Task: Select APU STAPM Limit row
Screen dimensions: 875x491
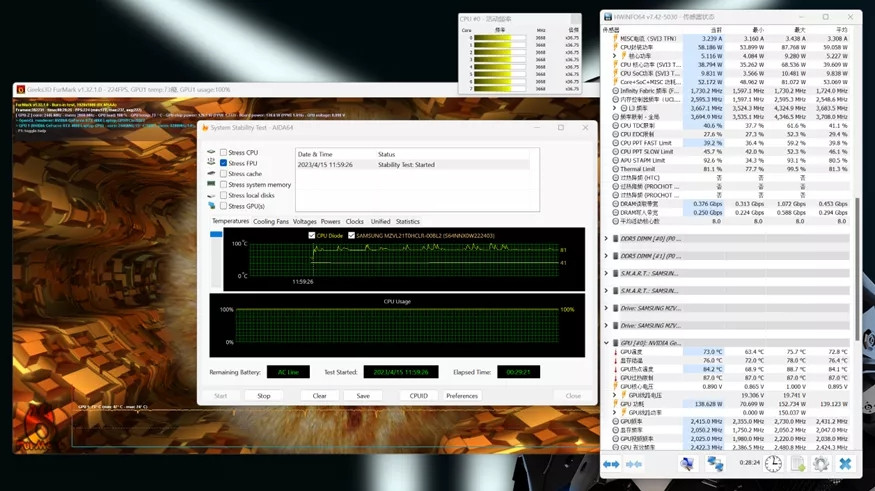Action: tap(730, 160)
